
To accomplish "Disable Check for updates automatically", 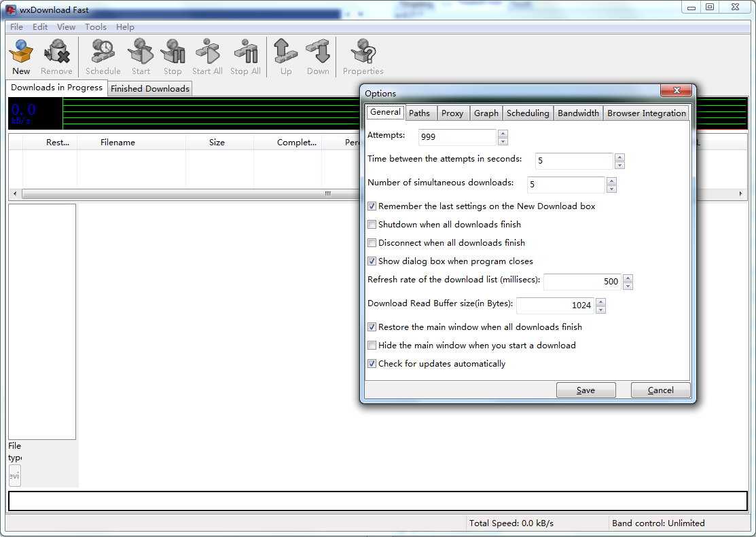I will coord(372,363).
